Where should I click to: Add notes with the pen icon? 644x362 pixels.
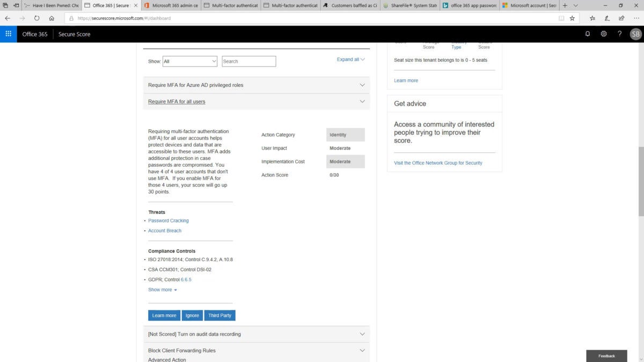click(607, 18)
